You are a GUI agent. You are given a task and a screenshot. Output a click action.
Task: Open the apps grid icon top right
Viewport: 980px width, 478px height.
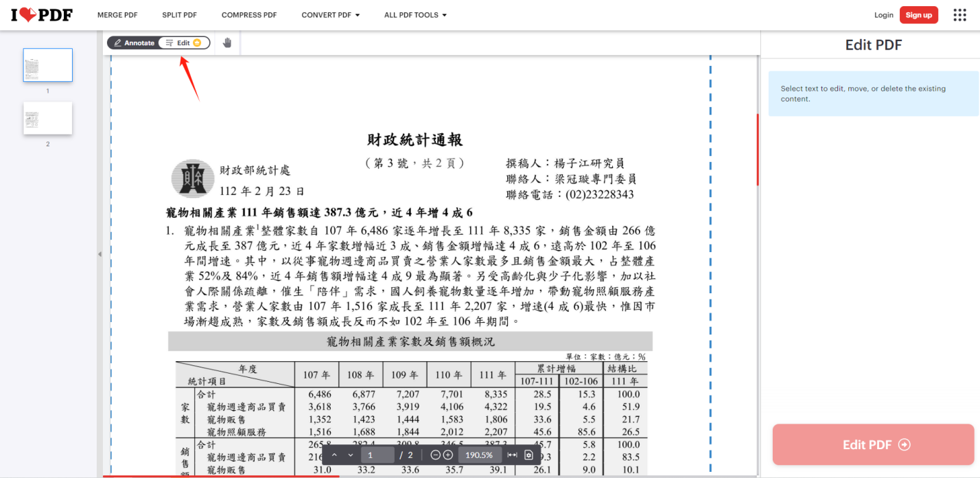click(959, 14)
